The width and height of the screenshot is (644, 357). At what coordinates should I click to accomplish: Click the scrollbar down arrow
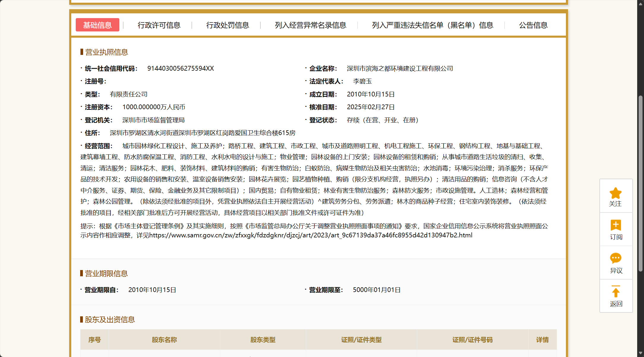click(640, 353)
